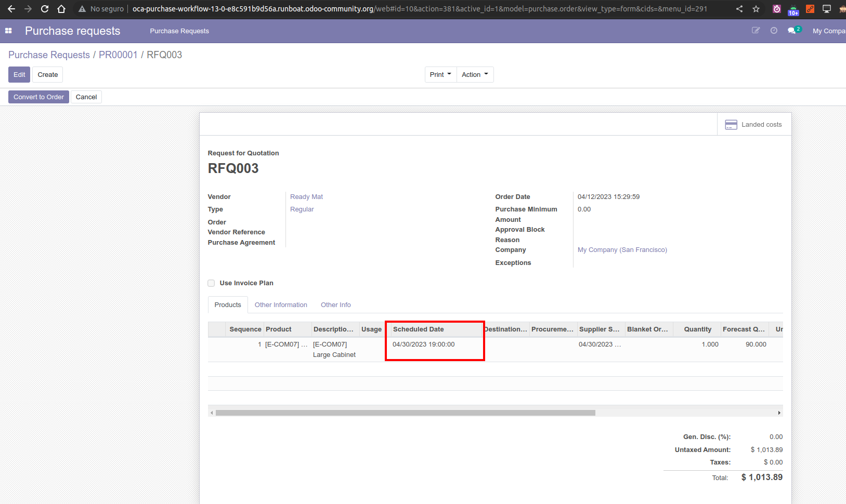Screen dimensions: 846x504
Task: Bookmark the page using the star icon
Action: pyautogui.click(x=757, y=9)
